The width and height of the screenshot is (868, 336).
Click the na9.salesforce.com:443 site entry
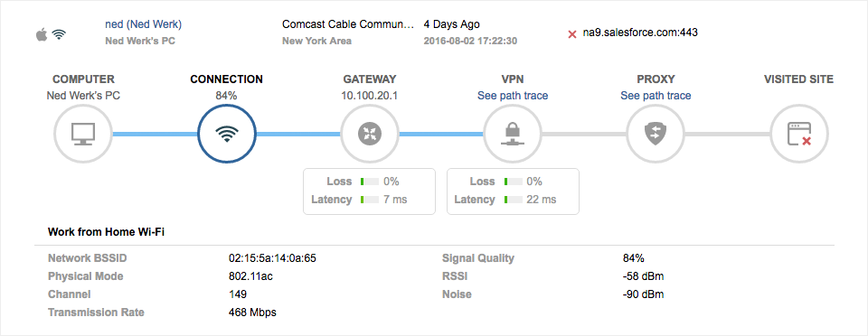tap(640, 33)
